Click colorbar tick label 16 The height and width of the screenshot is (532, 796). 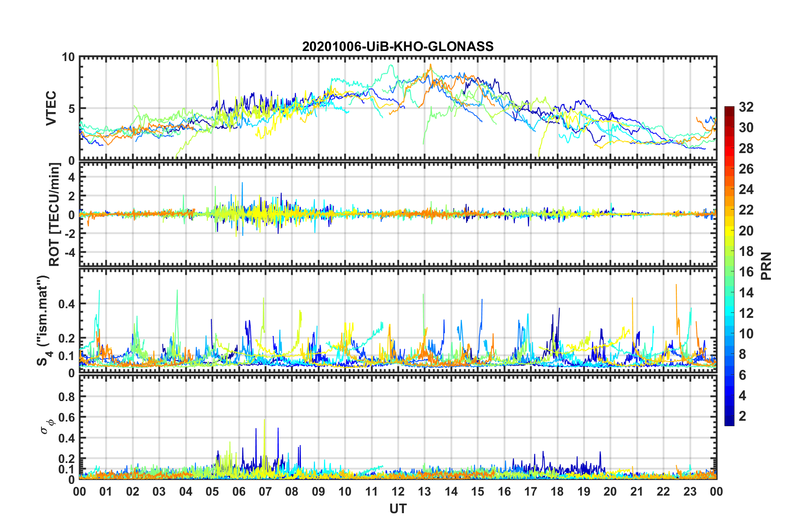tap(746, 272)
